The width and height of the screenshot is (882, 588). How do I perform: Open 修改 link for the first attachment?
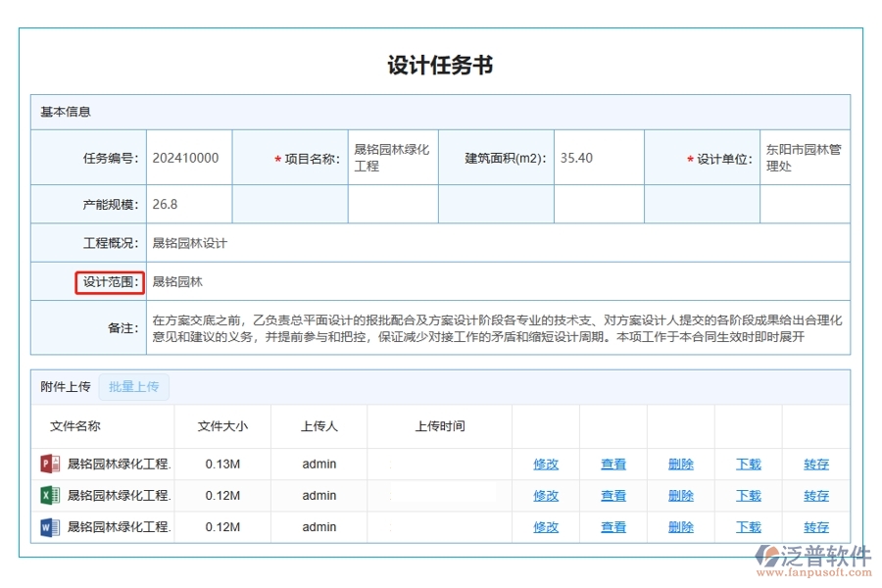pyautogui.click(x=546, y=464)
